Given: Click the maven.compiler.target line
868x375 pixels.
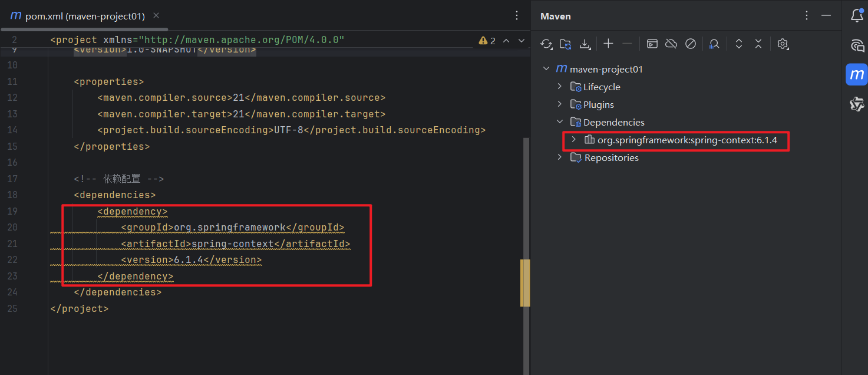Looking at the screenshot, I should pyautogui.click(x=242, y=114).
